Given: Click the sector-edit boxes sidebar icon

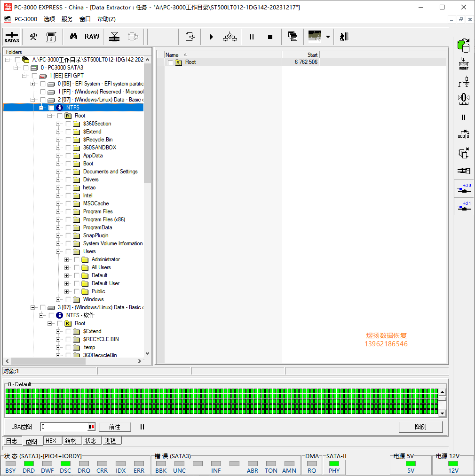Looking at the screenshot, I should pos(464,134).
